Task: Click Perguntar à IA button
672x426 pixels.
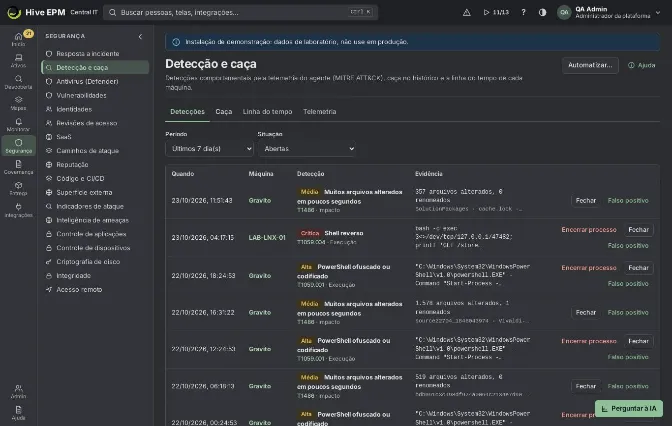Action: tap(629, 408)
